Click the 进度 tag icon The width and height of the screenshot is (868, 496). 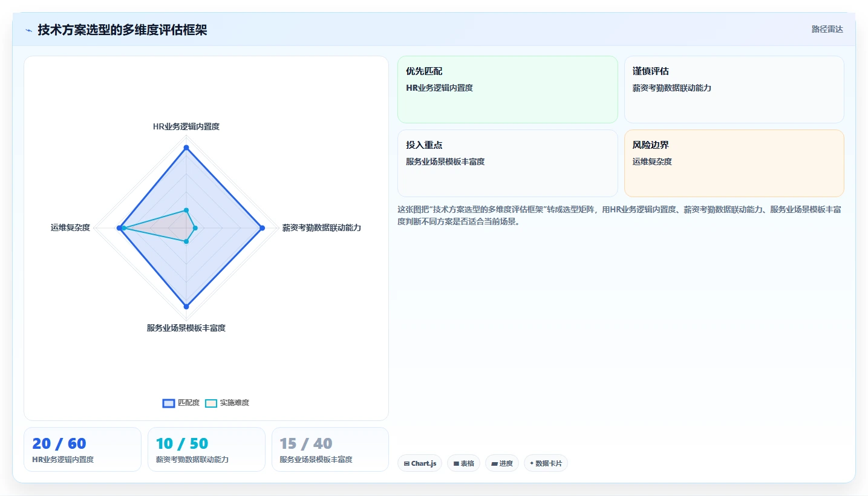[494, 464]
